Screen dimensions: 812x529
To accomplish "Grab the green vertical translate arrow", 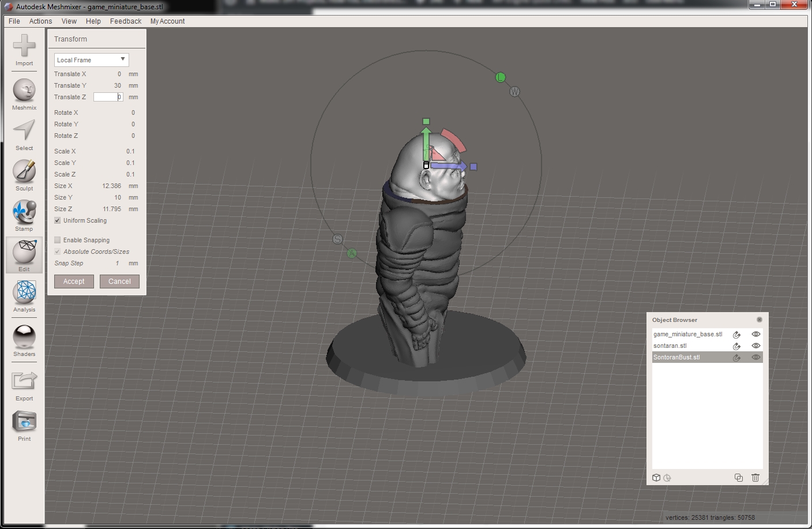I will pyautogui.click(x=426, y=144).
